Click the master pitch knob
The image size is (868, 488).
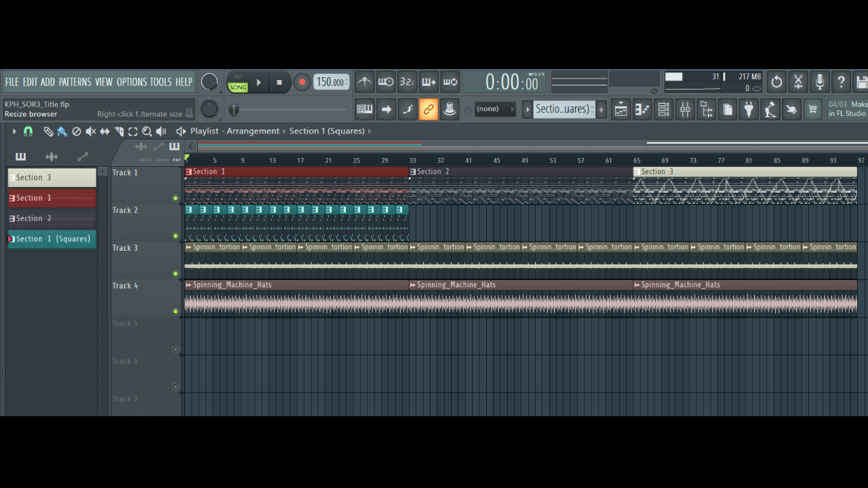coord(210,109)
